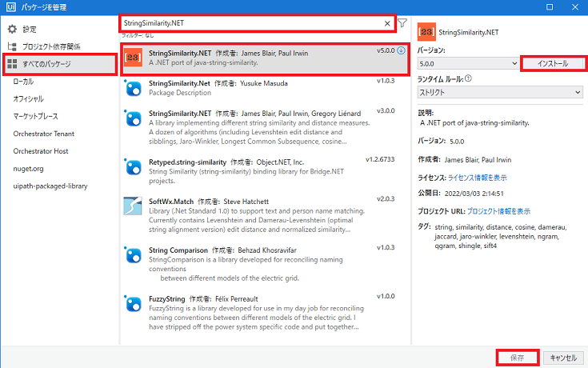Select StringSimilarity.NET by James Blair, Paul Irwin
This screenshot has width=588, height=368.
tap(265, 58)
